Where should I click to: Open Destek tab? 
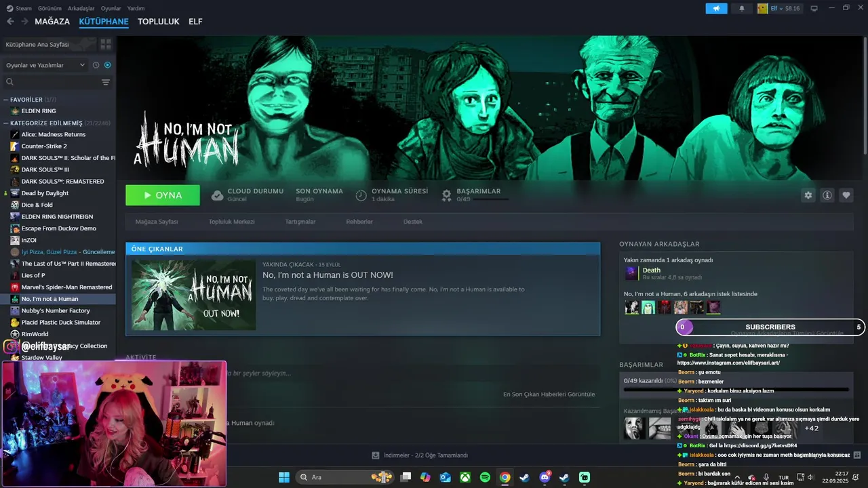coord(413,222)
